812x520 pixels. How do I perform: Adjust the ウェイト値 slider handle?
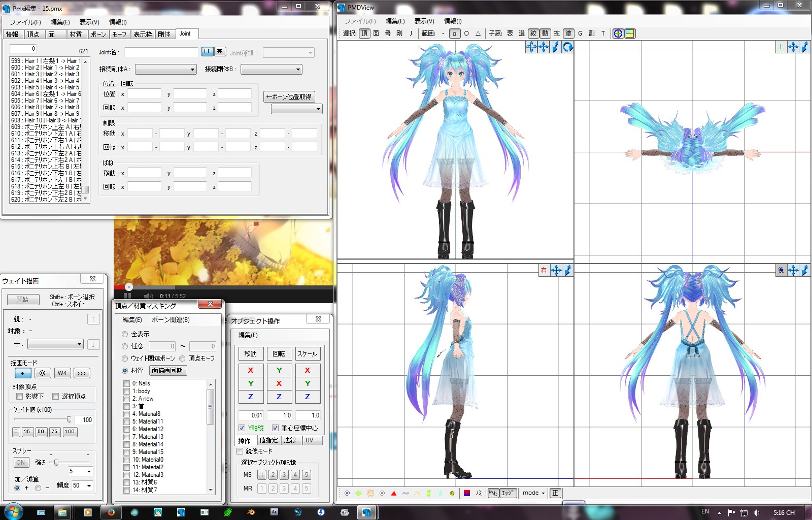(x=69, y=419)
